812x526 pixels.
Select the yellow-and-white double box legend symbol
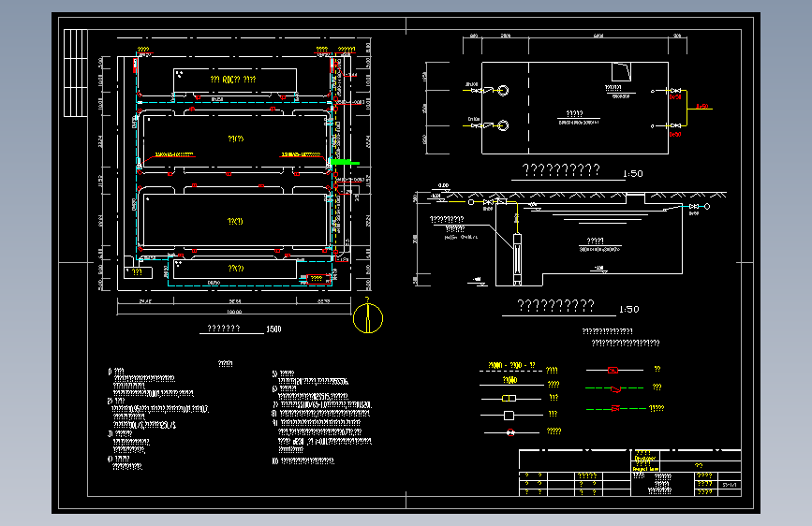point(509,398)
